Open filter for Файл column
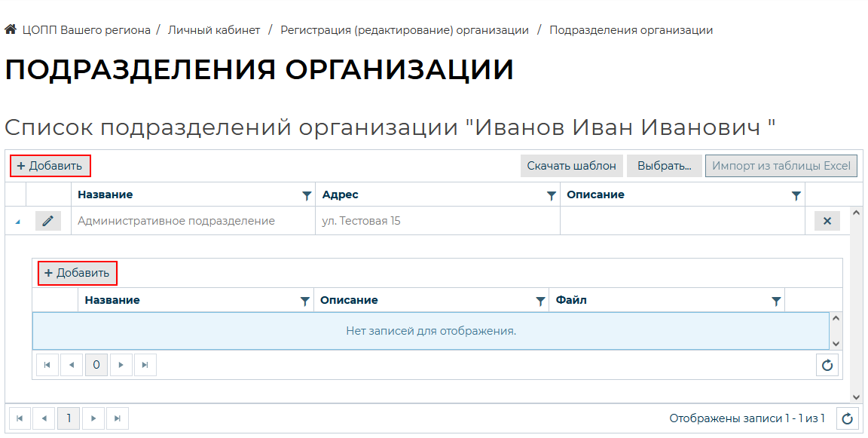This screenshot has width=868, height=438. [776, 301]
